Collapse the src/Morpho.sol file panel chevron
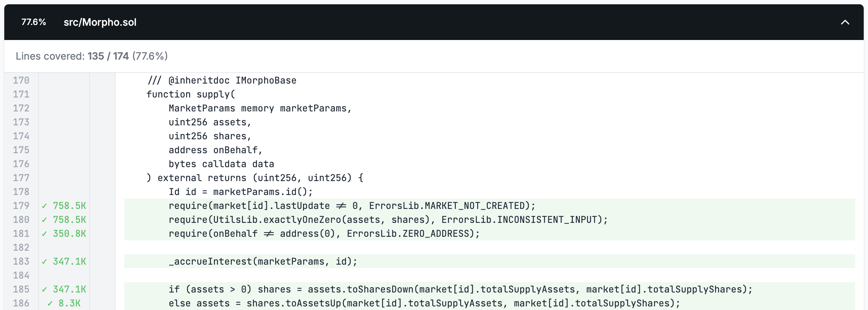868x310 pixels. coord(845,22)
